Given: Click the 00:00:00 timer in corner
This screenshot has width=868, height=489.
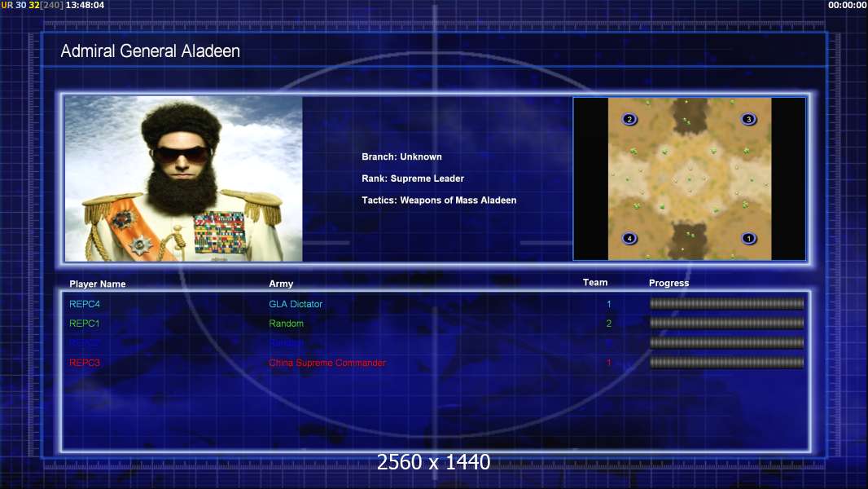Looking at the screenshot, I should tap(848, 5).
